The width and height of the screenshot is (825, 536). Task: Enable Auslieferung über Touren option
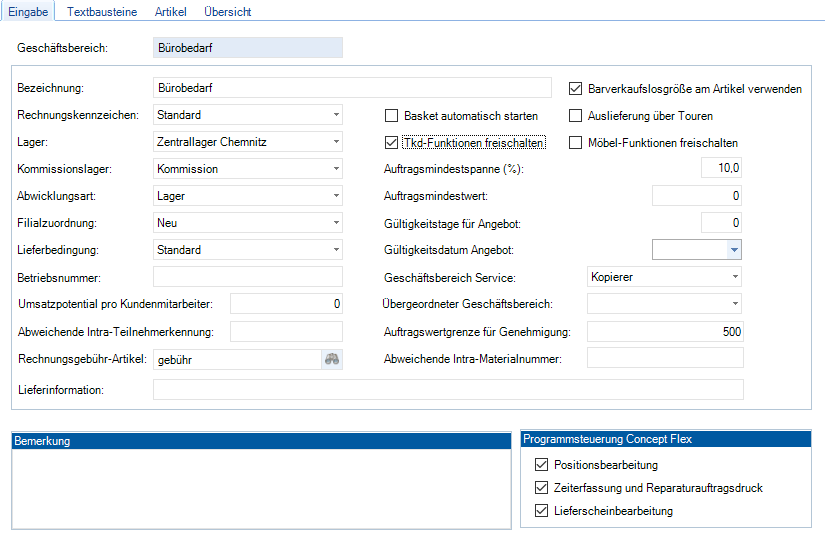pos(575,116)
